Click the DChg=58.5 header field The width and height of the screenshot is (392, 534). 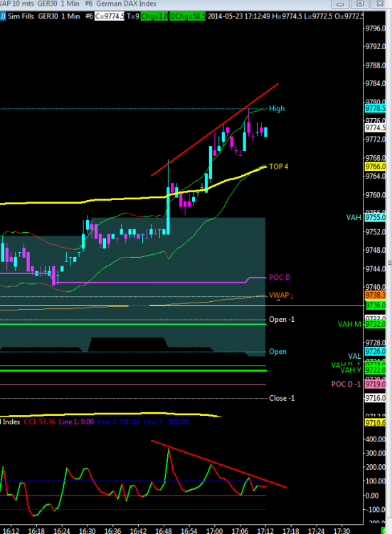pos(188,16)
